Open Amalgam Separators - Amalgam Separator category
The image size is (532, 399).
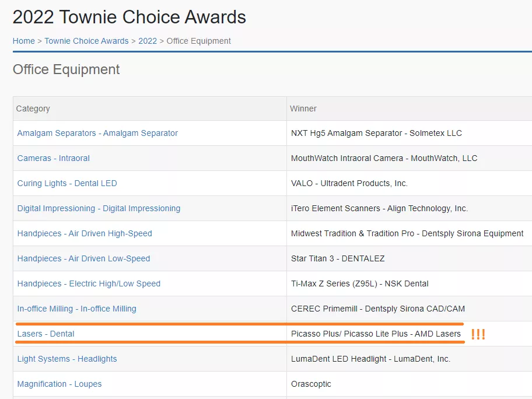97,133
